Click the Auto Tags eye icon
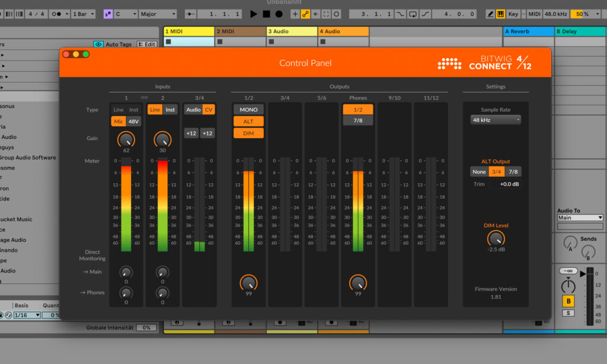The image size is (607, 364). [x=98, y=44]
